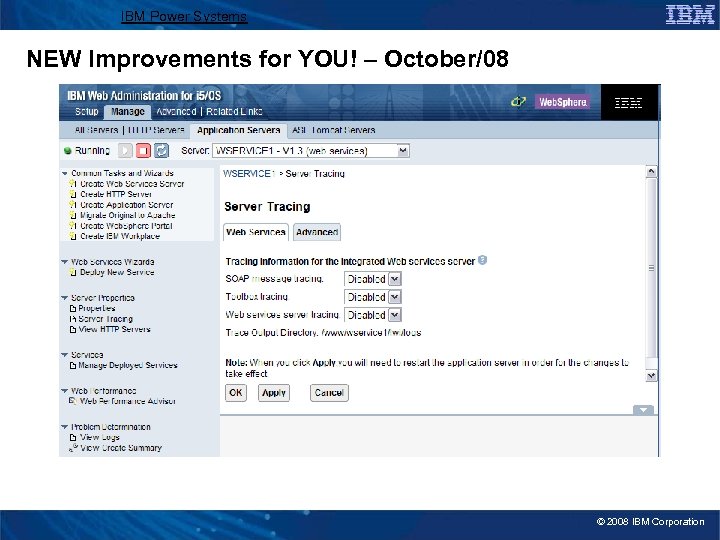Open the Deploy New Service link
The image size is (720, 540).
[x=117, y=272]
